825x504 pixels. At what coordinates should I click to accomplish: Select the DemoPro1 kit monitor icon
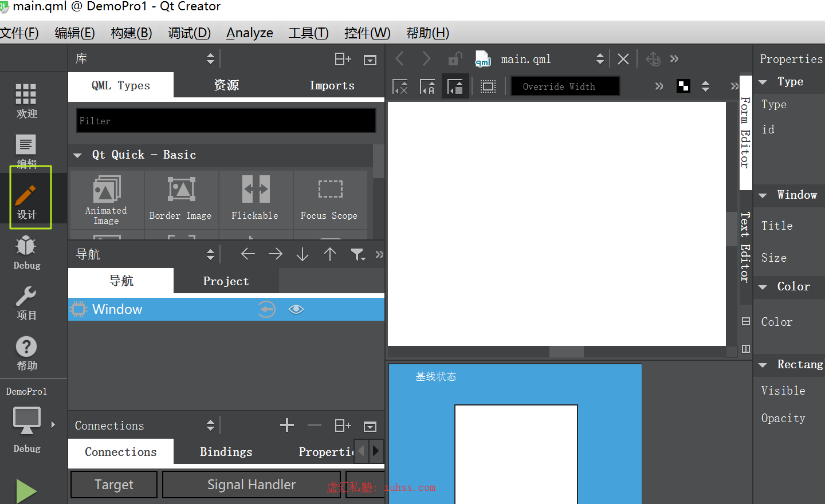27,422
